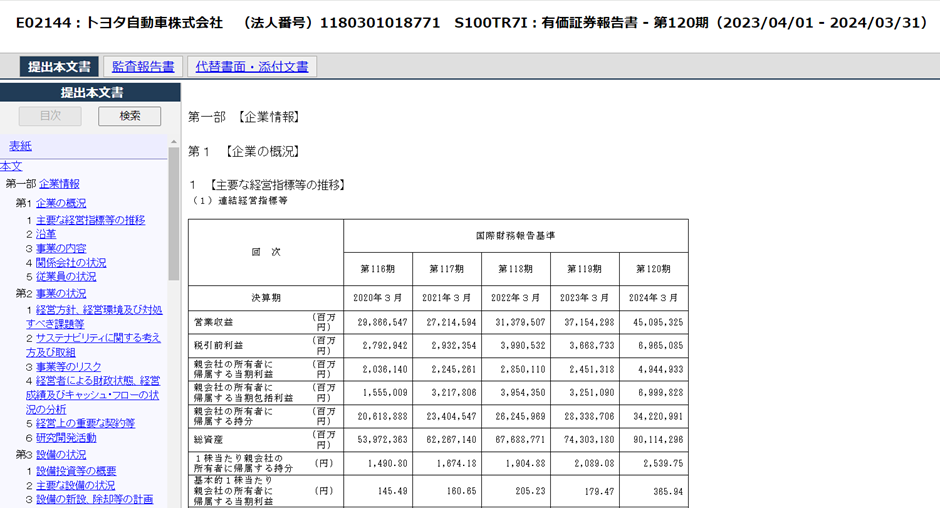Go to 設備投資等の概要 link
This screenshot has height=508, width=940.
(76, 471)
